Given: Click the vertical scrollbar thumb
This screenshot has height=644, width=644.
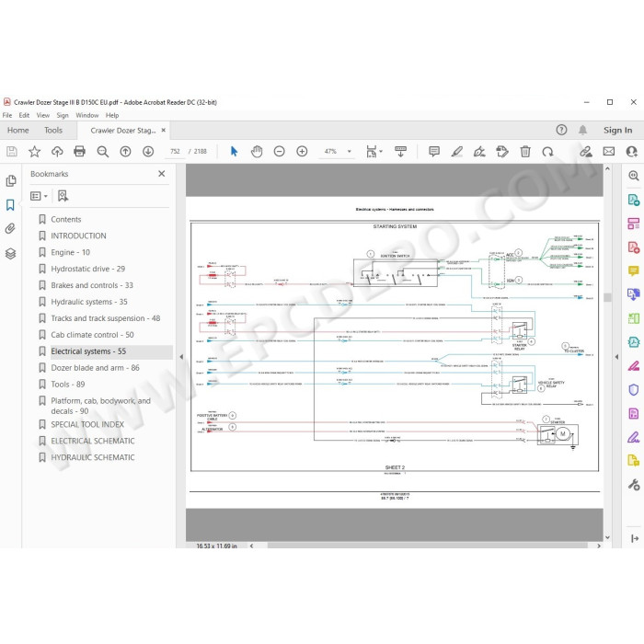Looking at the screenshot, I should (607, 297).
